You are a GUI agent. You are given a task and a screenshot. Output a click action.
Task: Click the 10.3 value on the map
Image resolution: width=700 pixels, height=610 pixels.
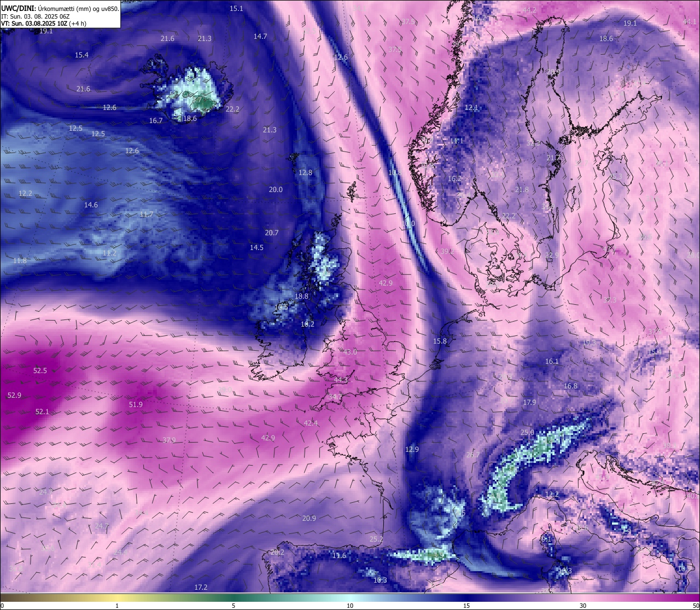pos(380,580)
